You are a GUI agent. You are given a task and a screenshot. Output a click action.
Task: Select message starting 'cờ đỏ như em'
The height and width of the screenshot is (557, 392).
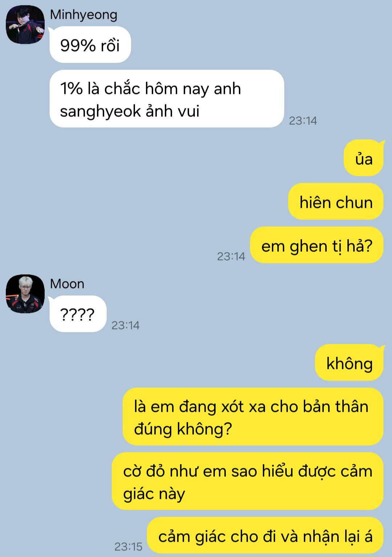coord(248,481)
